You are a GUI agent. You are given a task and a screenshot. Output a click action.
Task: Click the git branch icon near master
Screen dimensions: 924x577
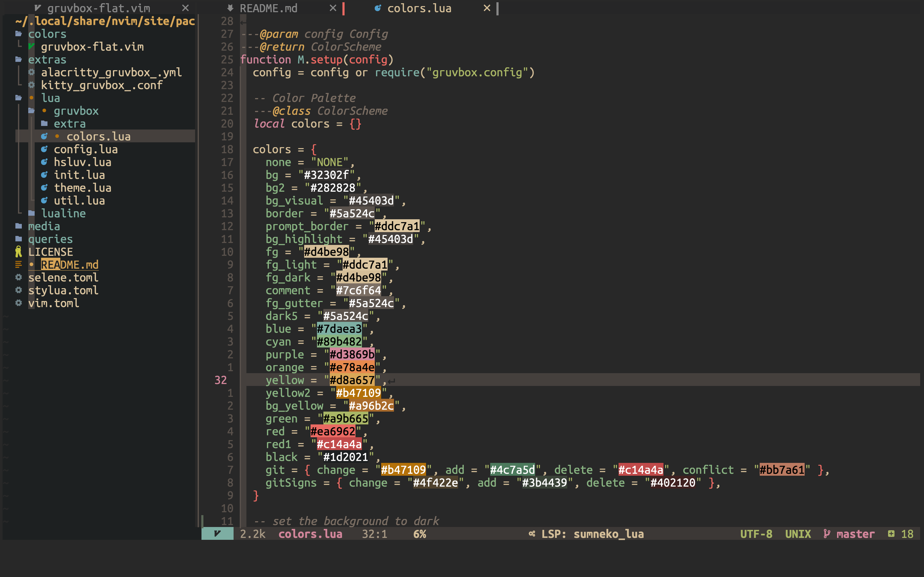(x=827, y=534)
